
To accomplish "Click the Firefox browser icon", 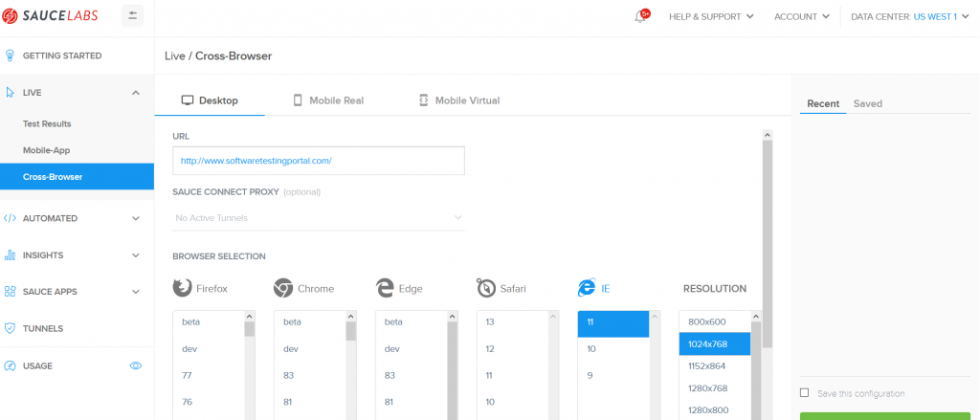I will pos(182,288).
